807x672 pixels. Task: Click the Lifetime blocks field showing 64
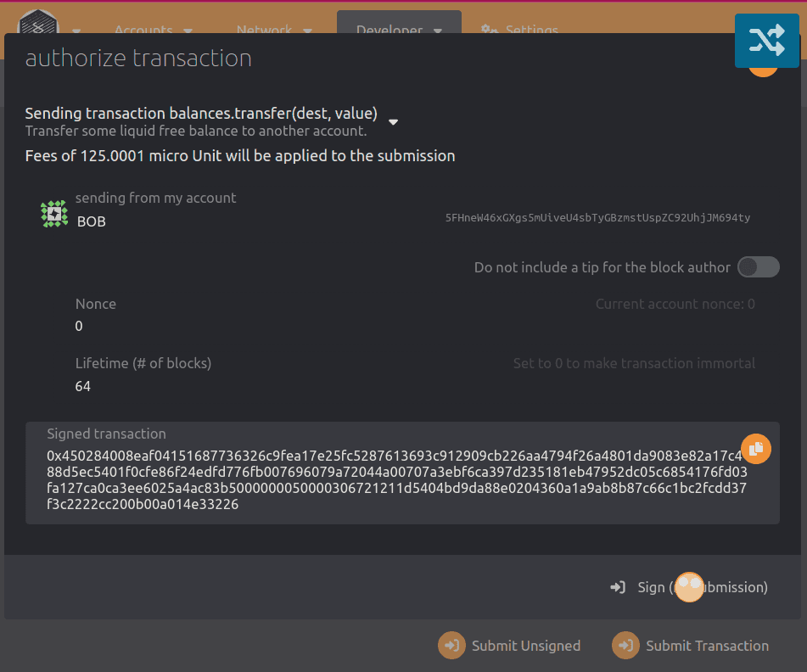pyautogui.click(x=81, y=386)
